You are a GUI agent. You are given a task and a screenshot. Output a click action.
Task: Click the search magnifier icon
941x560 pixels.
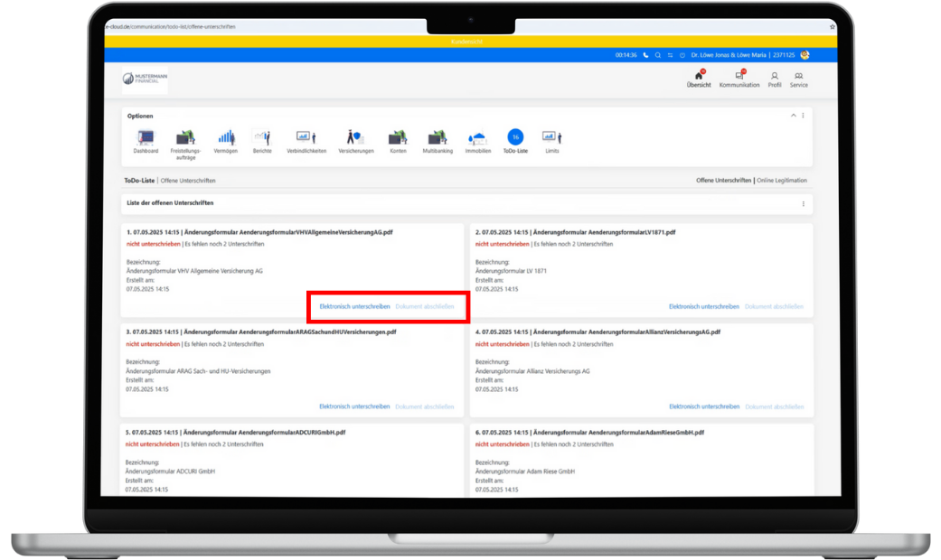coord(657,55)
